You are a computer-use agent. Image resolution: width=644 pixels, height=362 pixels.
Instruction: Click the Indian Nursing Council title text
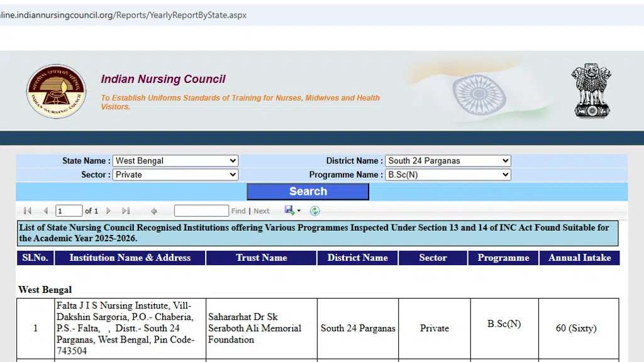click(x=163, y=79)
